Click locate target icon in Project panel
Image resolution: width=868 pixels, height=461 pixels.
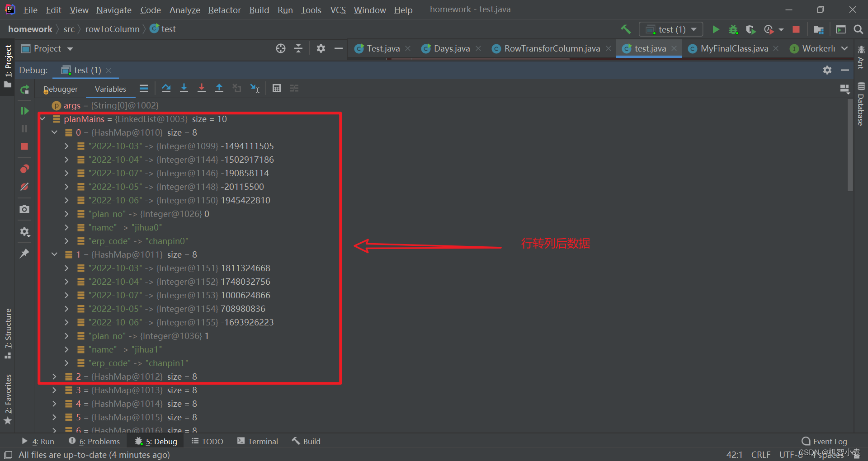pos(281,49)
